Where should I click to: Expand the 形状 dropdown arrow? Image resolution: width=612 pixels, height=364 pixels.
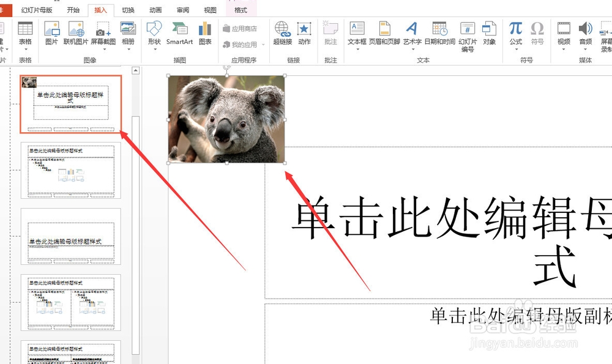(x=155, y=49)
